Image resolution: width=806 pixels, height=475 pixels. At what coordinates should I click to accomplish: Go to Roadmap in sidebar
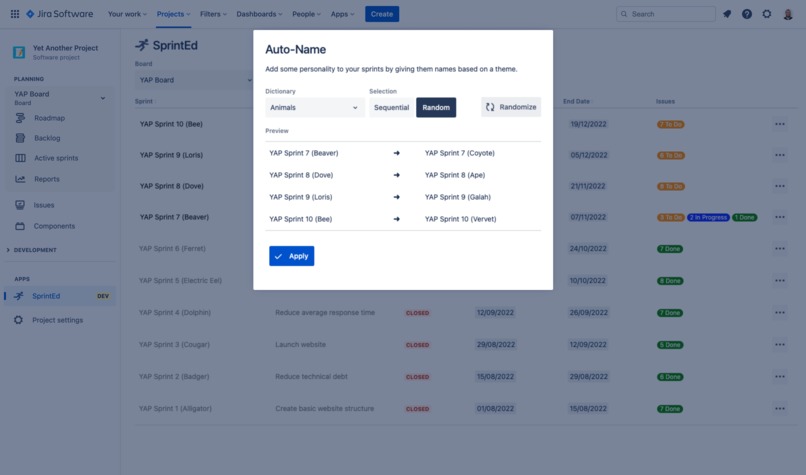49,118
